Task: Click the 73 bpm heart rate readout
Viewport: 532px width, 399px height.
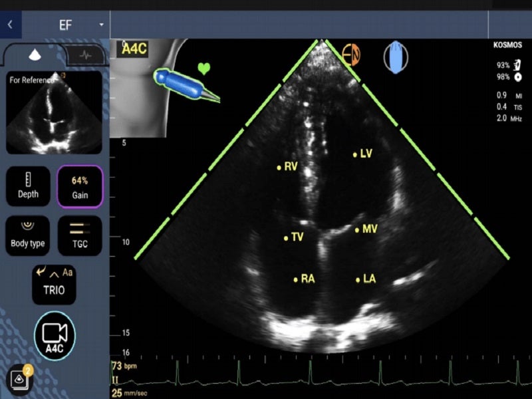Action: (x=125, y=366)
